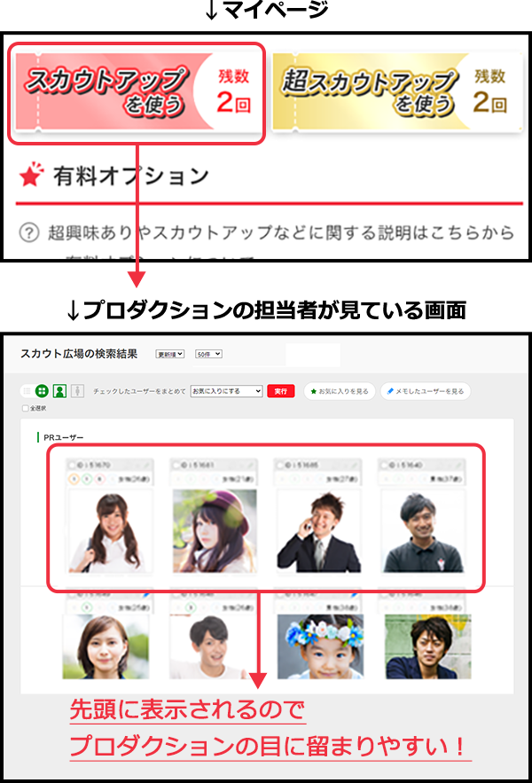This screenshot has width=532, height=783.
Task: Open photo of young man in white shirt
Action: (212, 646)
